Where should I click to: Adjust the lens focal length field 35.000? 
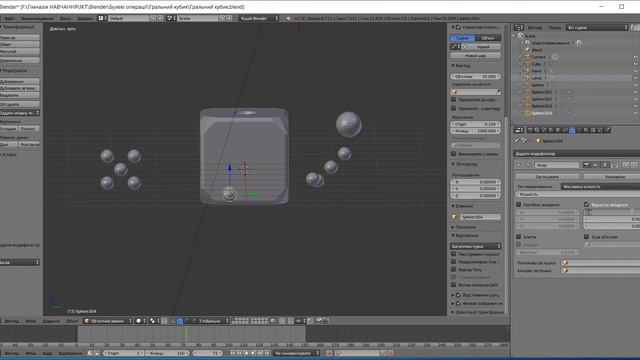point(476,76)
